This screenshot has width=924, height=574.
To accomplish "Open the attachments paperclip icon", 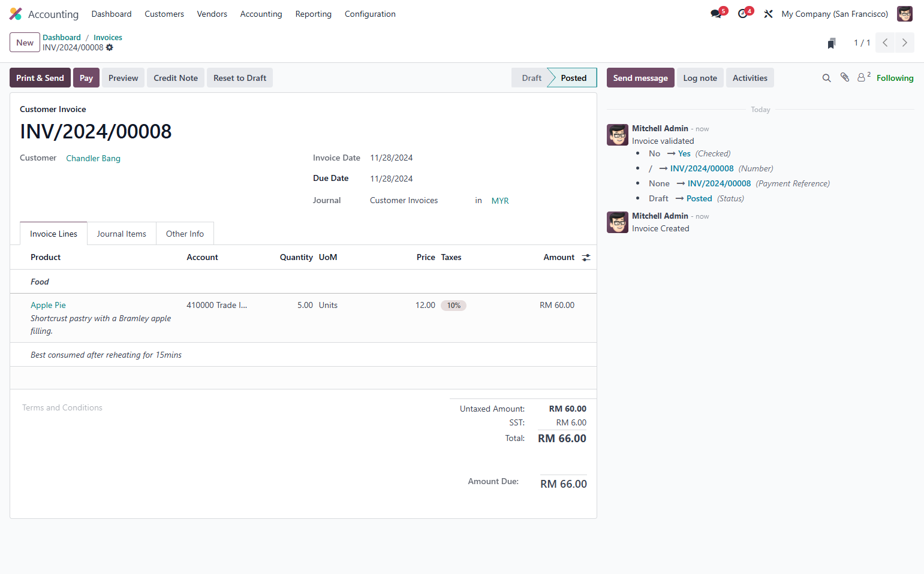I will tap(845, 77).
